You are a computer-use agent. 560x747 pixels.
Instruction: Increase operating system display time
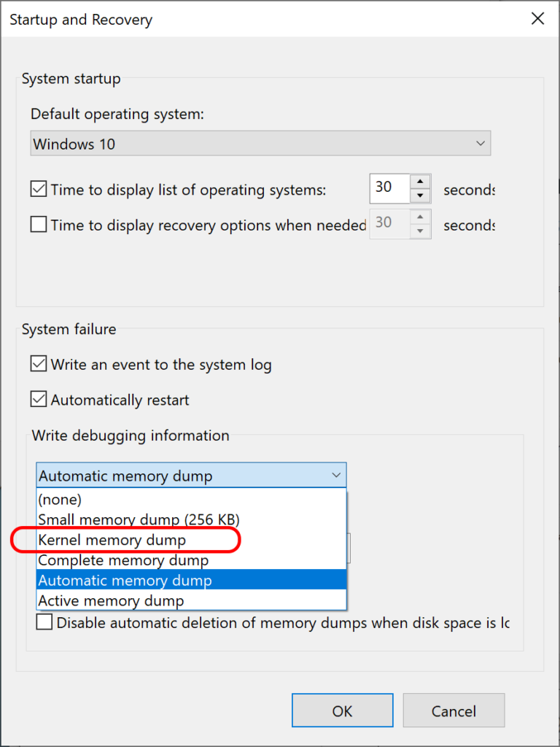pos(421,182)
